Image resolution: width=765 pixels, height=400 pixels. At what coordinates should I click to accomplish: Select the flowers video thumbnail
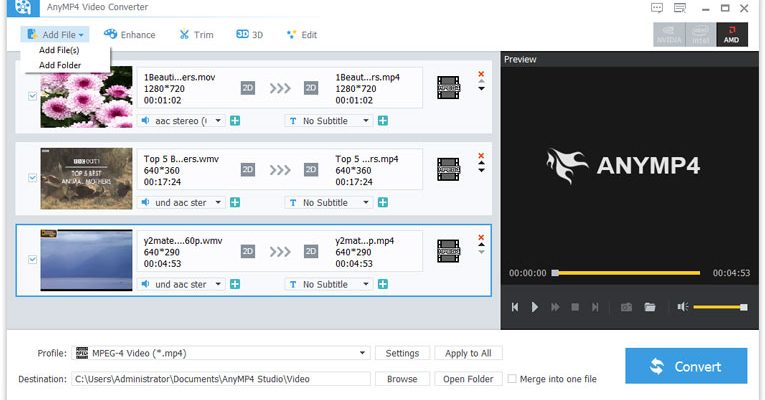pyautogui.click(x=86, y=97)
